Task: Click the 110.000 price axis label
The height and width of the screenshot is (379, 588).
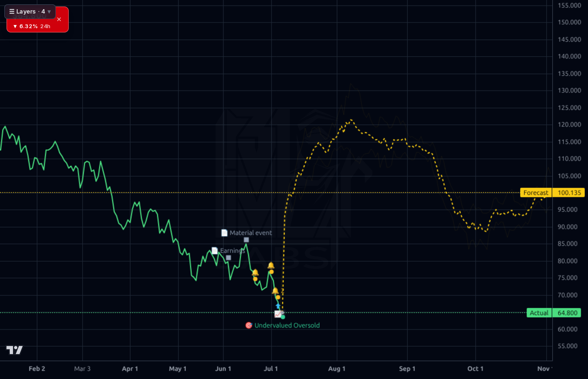Action: [x=569, y=159]
